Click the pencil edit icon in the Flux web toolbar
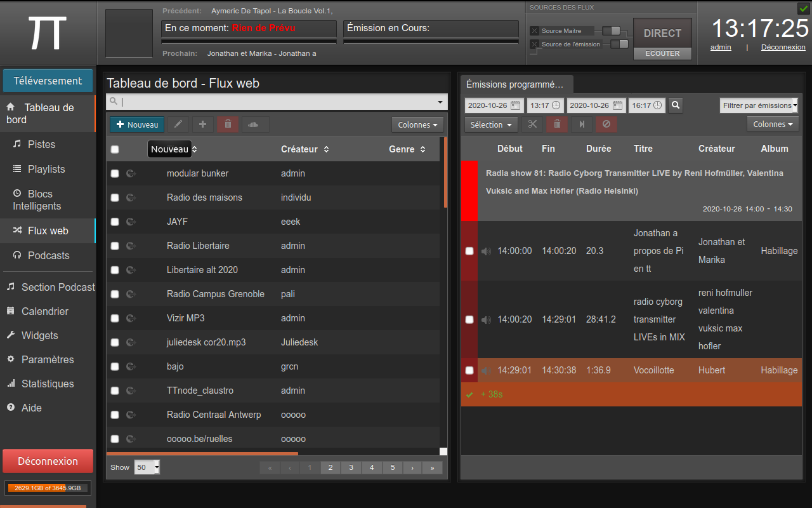812x508 pixels. coord(178,124)
